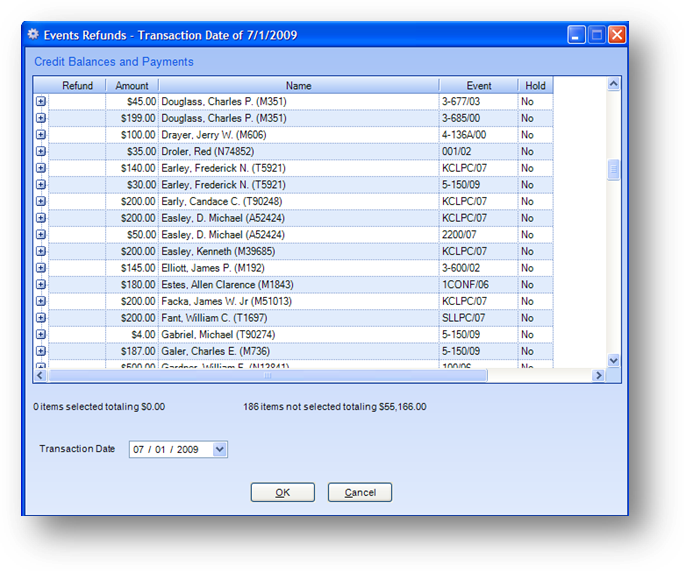Expand the Estes, Allen Clarence row
Image resolution: width=684 pixels, height=571 pixels.
click(41, 285)
